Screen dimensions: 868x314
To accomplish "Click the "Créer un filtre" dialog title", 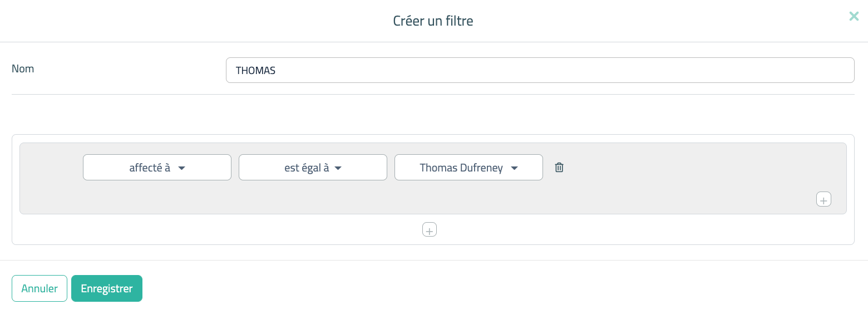I will point(433,21).
